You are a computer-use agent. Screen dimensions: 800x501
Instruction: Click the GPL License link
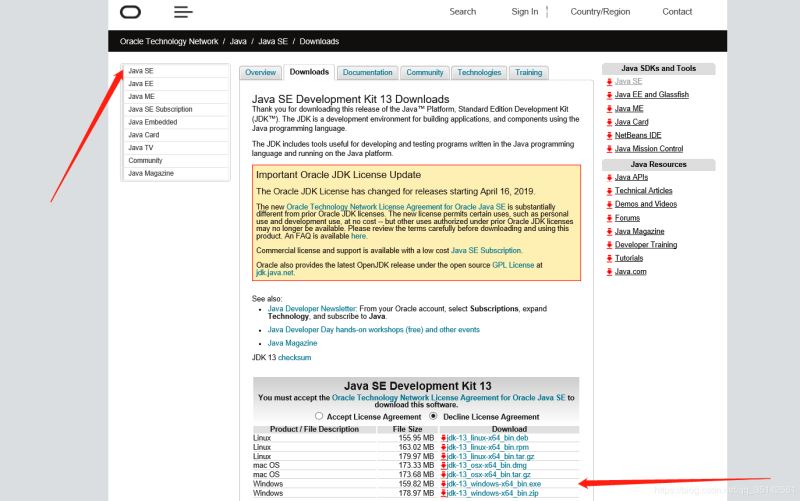coord(513,265)
